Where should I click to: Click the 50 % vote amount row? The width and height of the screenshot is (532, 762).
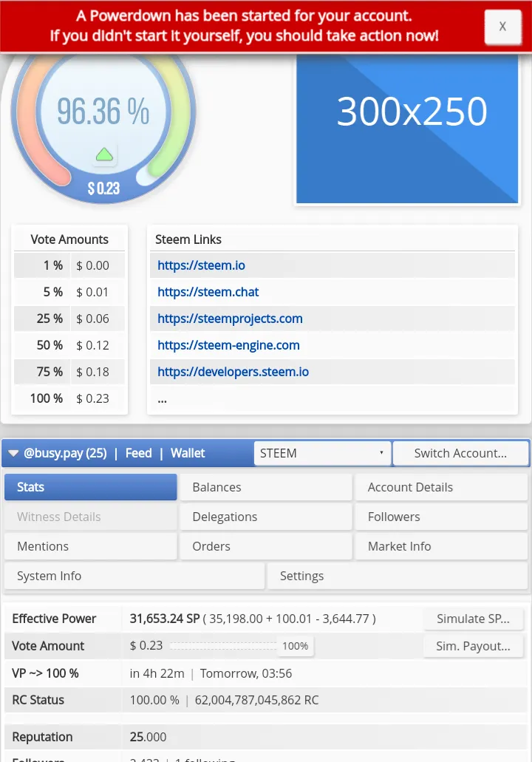[69, 346]
